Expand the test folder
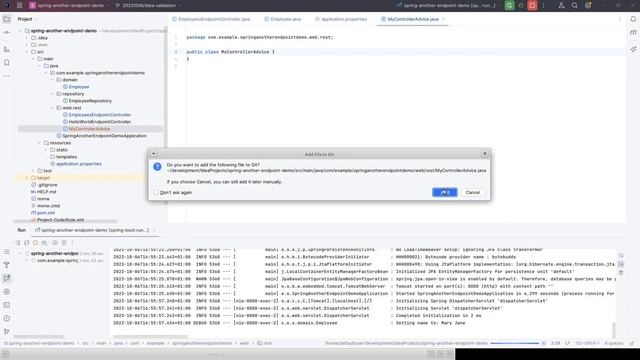The image size is (640, 360). point(33,171)
